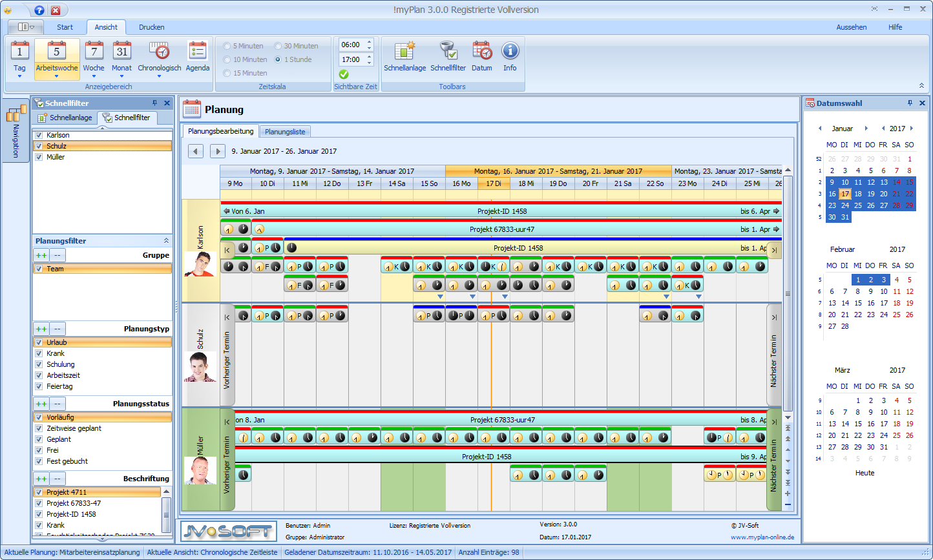The height and width of the screenshot is (560, 933).
Task: Go to the next planning period
Action: pyautogui.click(x=218, y=151)
